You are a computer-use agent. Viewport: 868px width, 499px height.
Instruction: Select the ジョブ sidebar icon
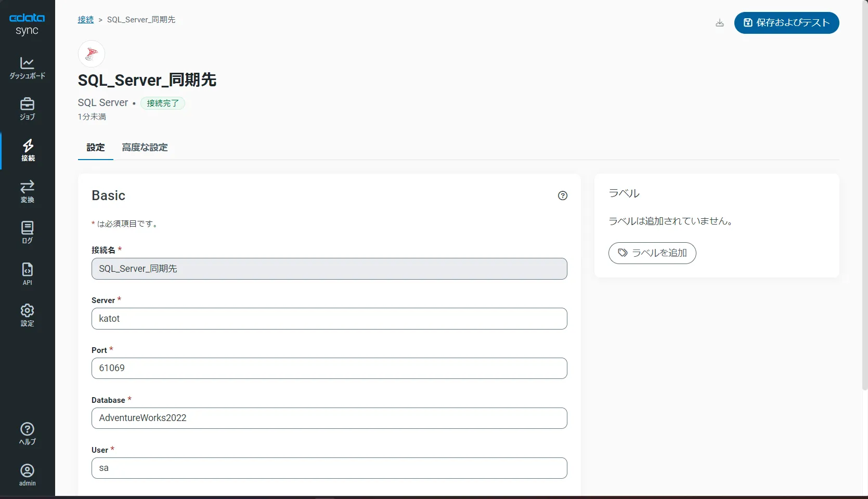click(x=27, y=109)
